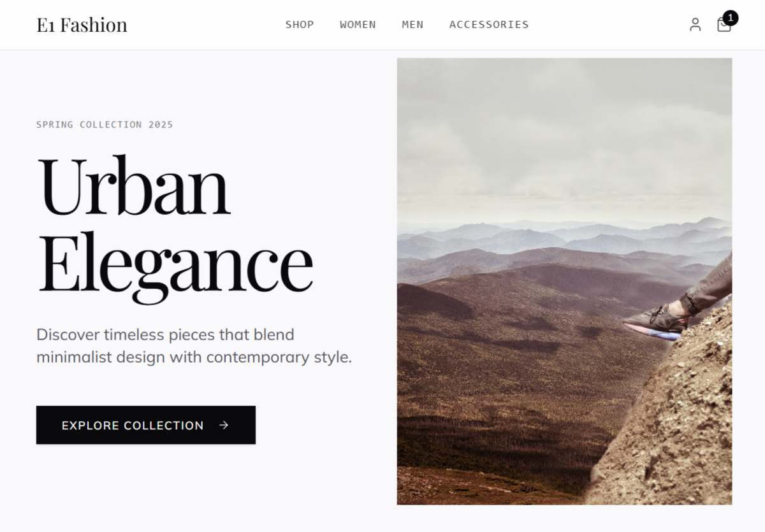Click the sneaker in the hero photo
Screen dimensions: 765x532
tap(655, 321)
